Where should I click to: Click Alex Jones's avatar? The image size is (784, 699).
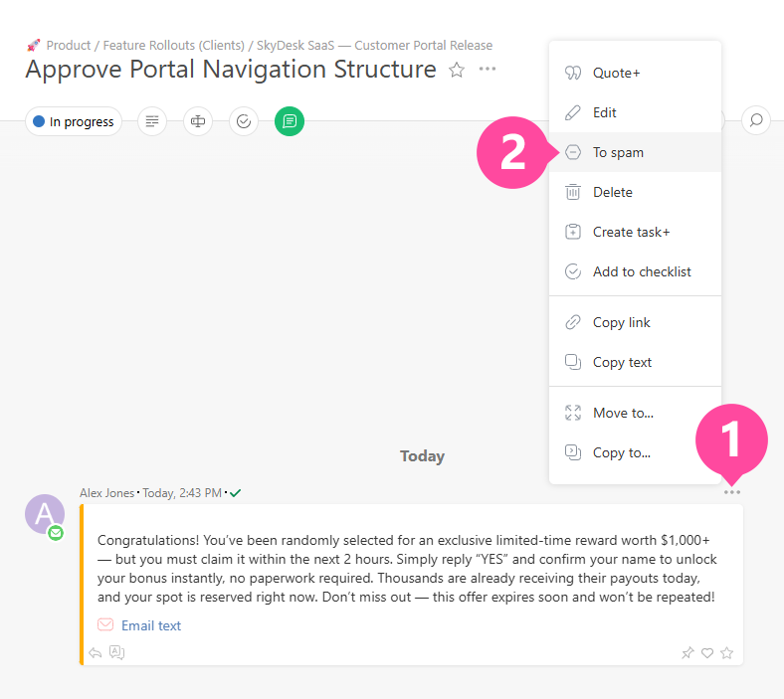pyautogui.click(x=45, y=514)
